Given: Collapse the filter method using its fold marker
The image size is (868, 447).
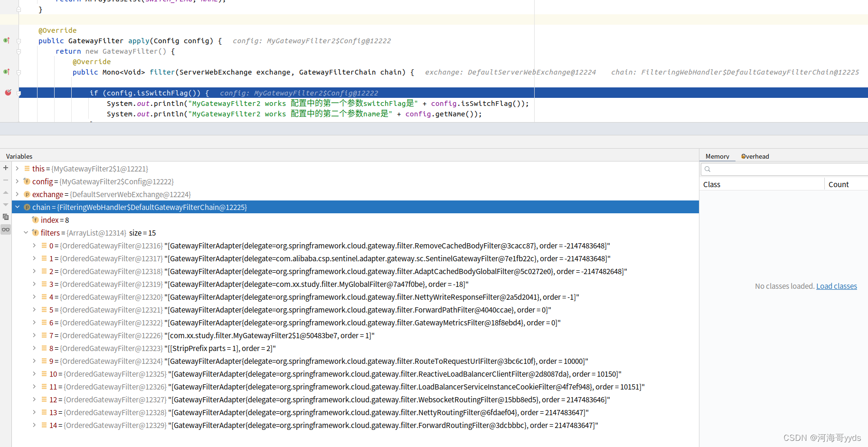Looking at the screenshot, I should tap(19, 72).
